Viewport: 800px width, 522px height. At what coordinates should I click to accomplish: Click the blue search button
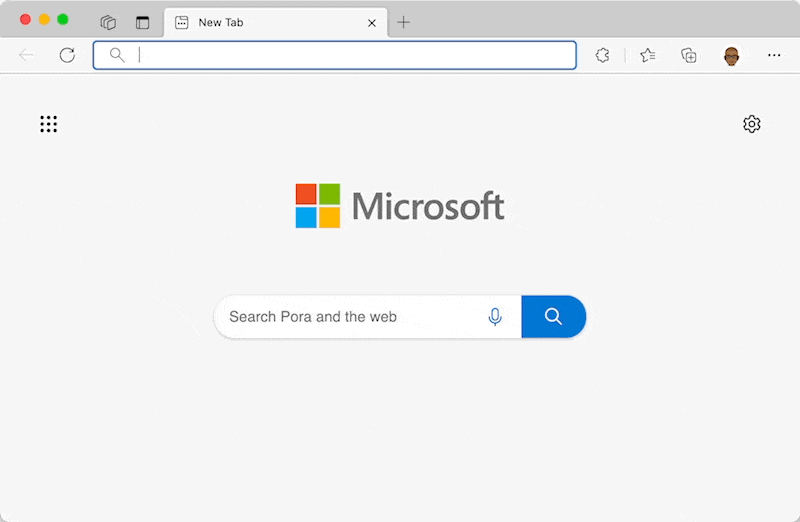tap(554, 316)
